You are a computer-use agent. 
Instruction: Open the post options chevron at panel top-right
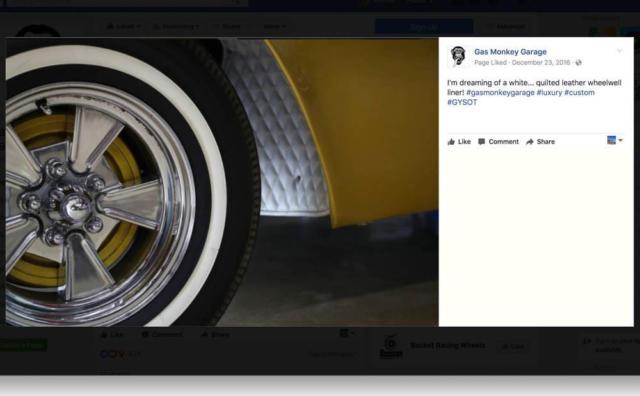point(620,51)
